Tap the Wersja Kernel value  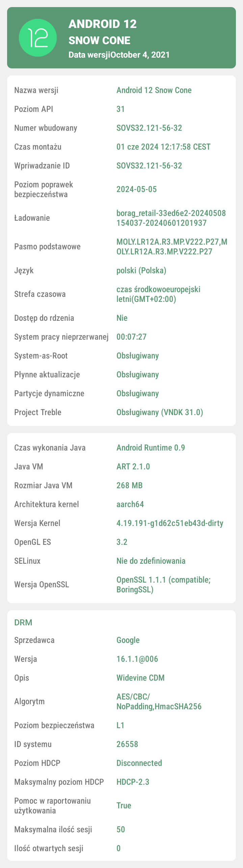[x=170, y=523]
